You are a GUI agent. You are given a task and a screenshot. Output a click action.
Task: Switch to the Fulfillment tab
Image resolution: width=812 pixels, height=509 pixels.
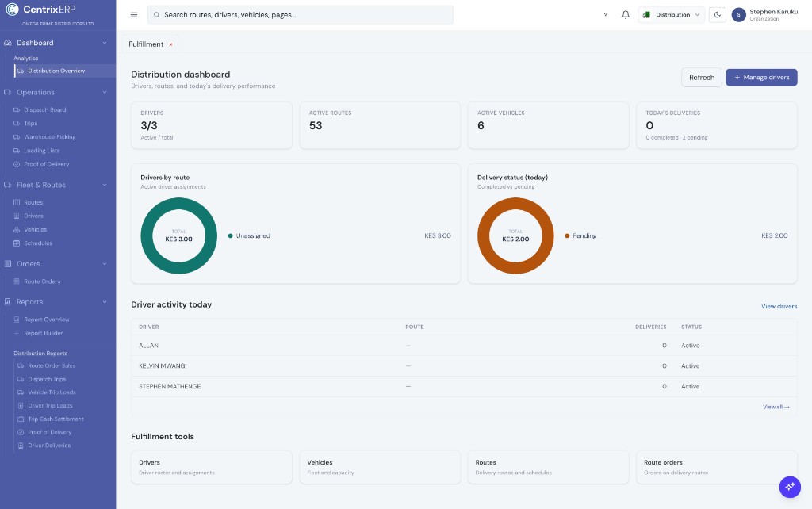pyautogui.click(x=146, y=44)
